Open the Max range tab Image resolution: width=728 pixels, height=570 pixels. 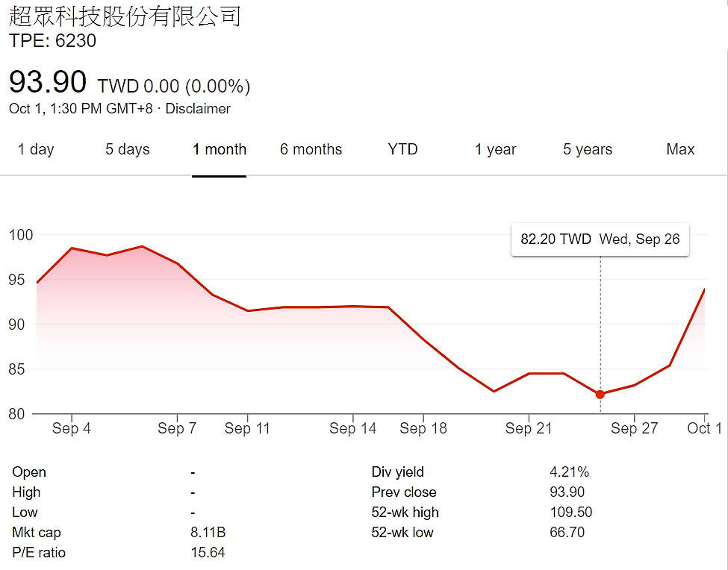click(680, 149)
